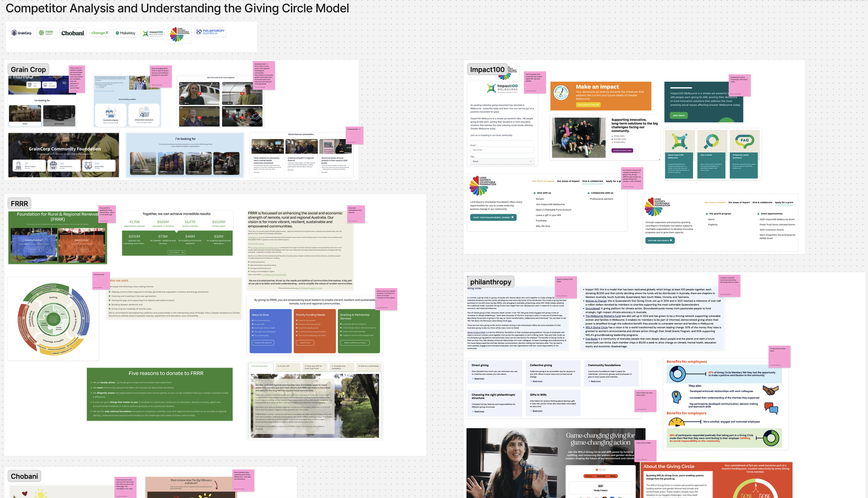Open the Title Select dropdown in Impact100 form
This screenshot has width=868, height=498.
point(502,161)
